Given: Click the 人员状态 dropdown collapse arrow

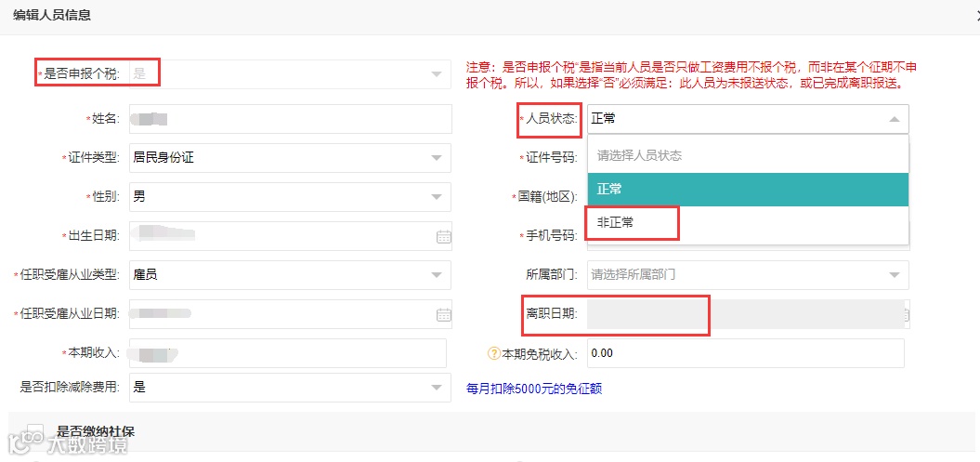Looking at the screenshot, I should click(x=894, y=119).
